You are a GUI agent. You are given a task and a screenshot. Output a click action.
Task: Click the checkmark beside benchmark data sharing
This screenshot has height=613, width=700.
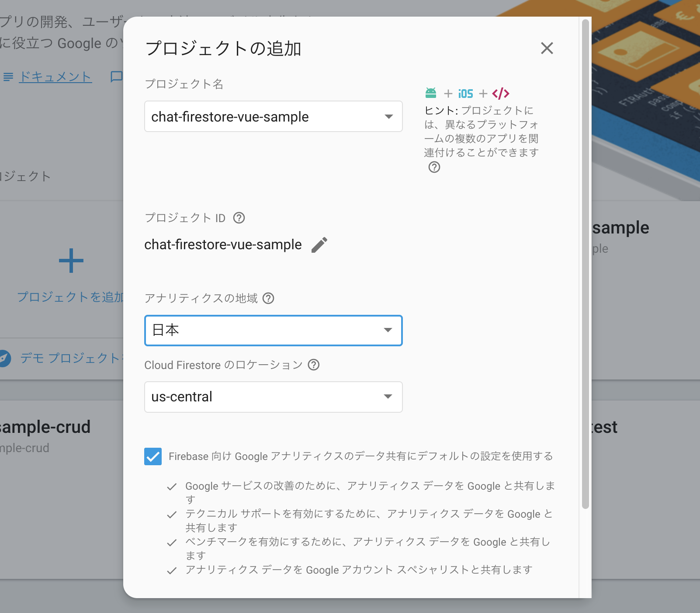171,542
